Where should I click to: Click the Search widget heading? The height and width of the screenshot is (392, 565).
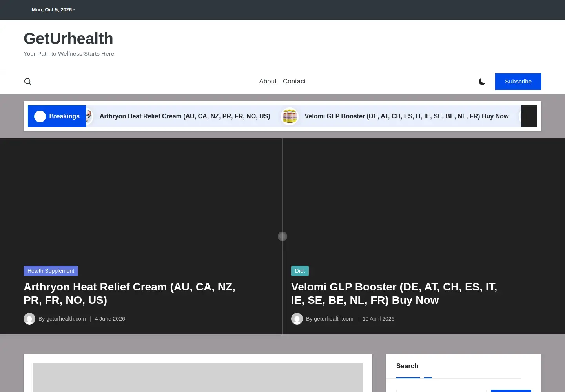[x=407, y=366]
